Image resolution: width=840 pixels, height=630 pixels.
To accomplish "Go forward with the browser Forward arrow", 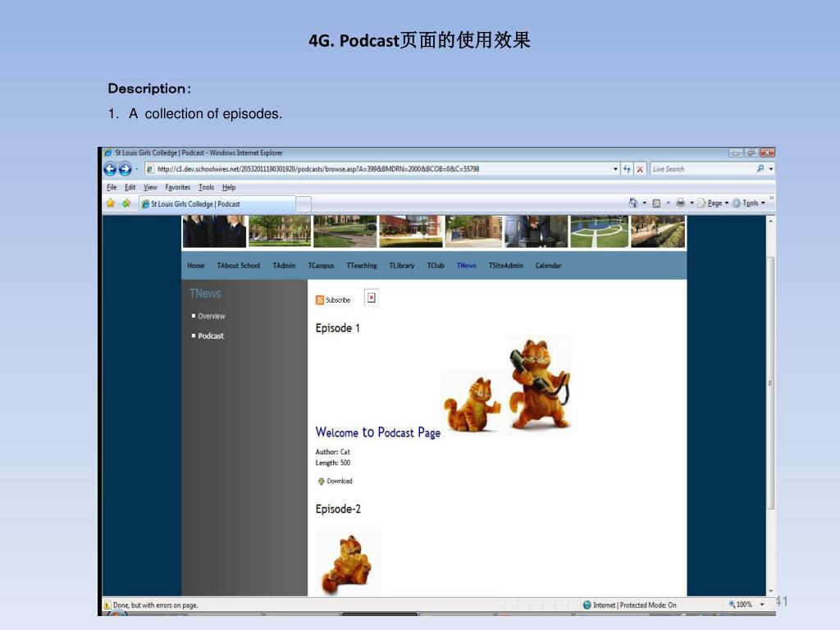I will click(125, 169).
